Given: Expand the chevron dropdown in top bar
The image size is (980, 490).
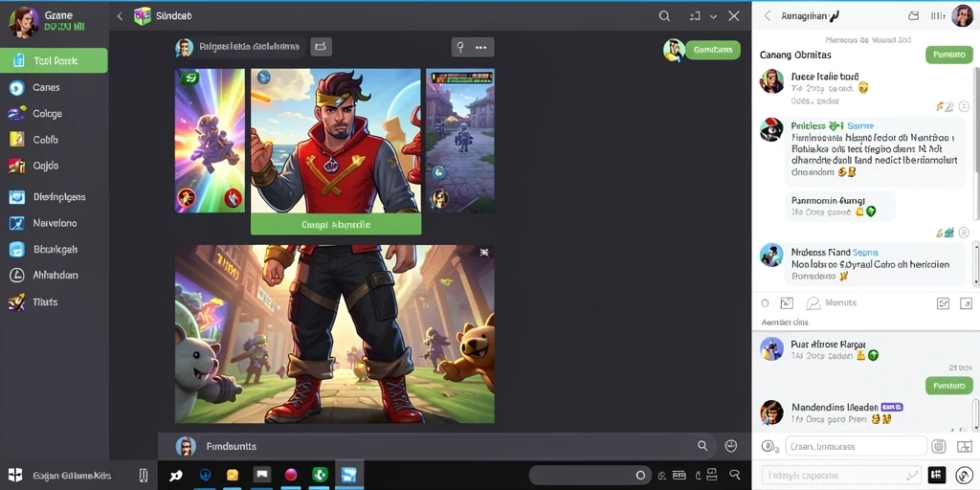Looking at the screenshot, I should 713,17.
